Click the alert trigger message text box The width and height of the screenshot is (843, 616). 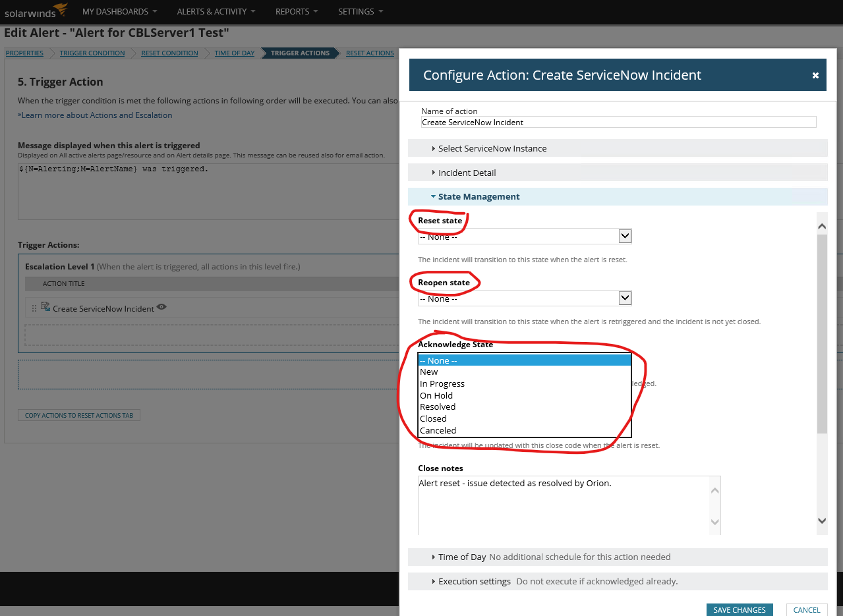point(208,191)
